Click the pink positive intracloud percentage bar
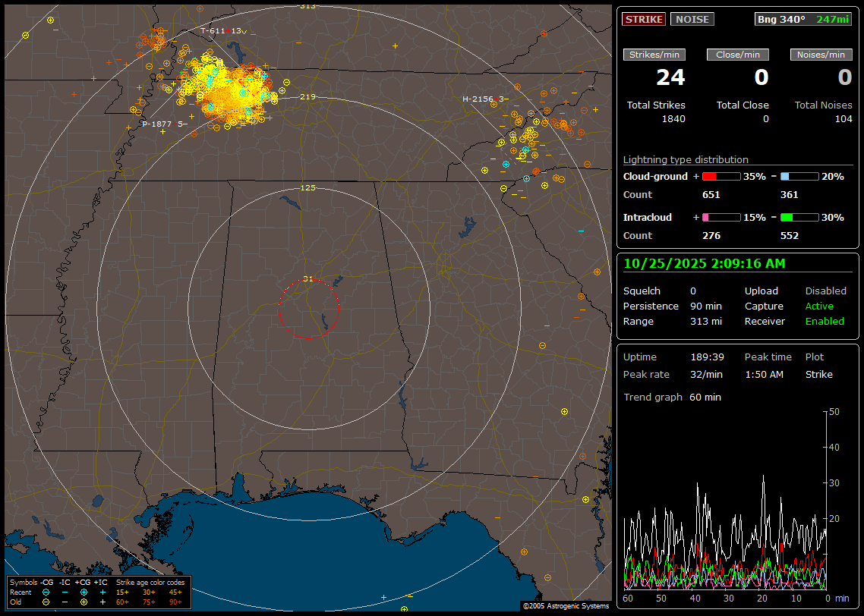Screen dimensions: 864x616 (x=721, y=218)
